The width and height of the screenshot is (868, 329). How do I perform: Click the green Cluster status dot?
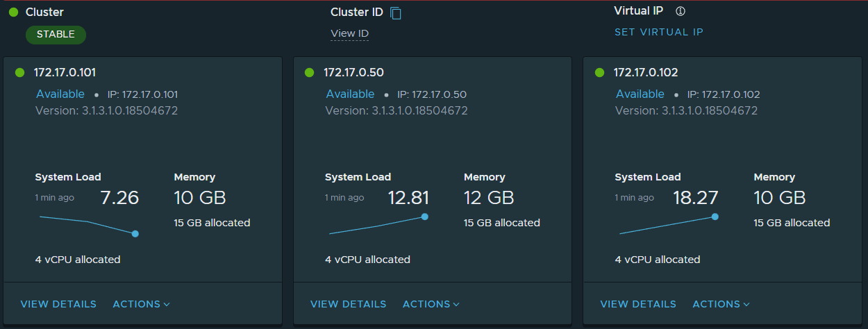pos(13,12)
